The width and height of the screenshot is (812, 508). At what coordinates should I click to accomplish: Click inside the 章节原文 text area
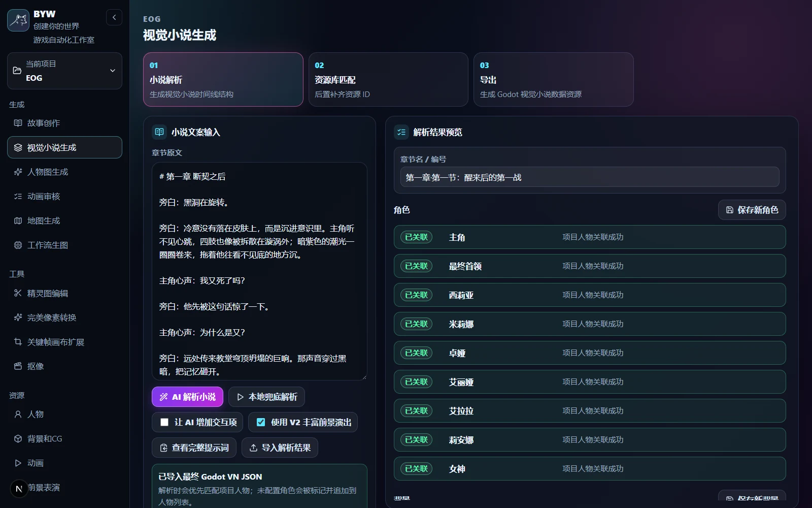pyautogui.click(x=259, y=271)
